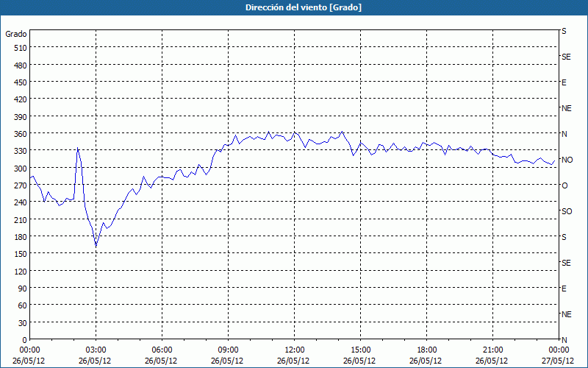
Task: Select the "O" compass direction label
Action: coord(564,185)
